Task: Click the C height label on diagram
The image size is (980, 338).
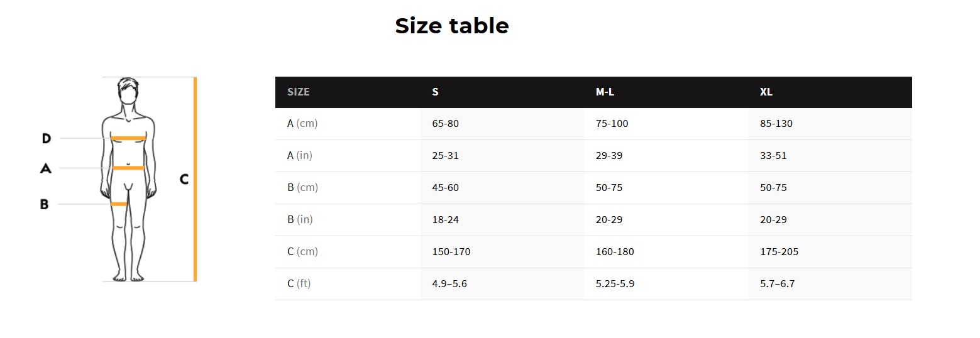Action: point(184,179)
